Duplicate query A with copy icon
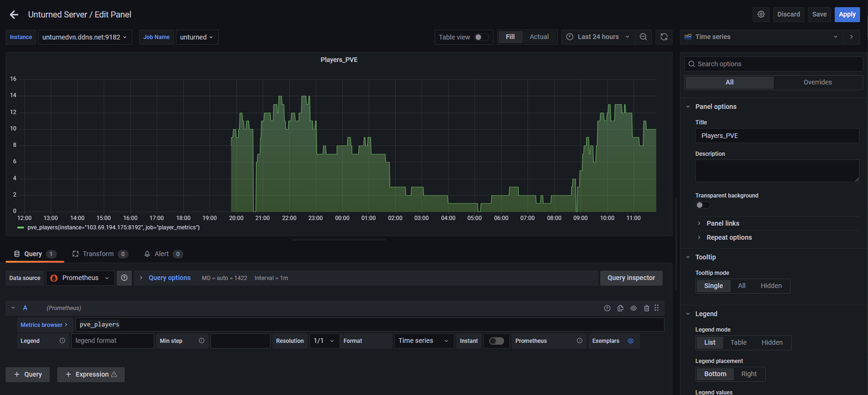Image resolution: width=868 pixels, height=395 pixels. coord(620,308)
